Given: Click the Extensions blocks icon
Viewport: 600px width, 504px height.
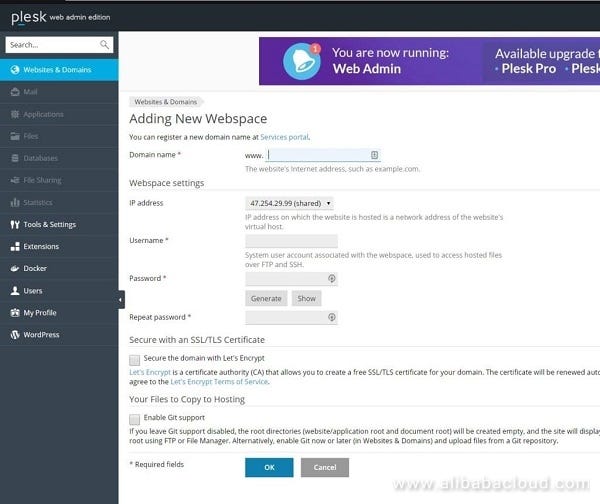Looking at the screenshot, I should point(15,246).
